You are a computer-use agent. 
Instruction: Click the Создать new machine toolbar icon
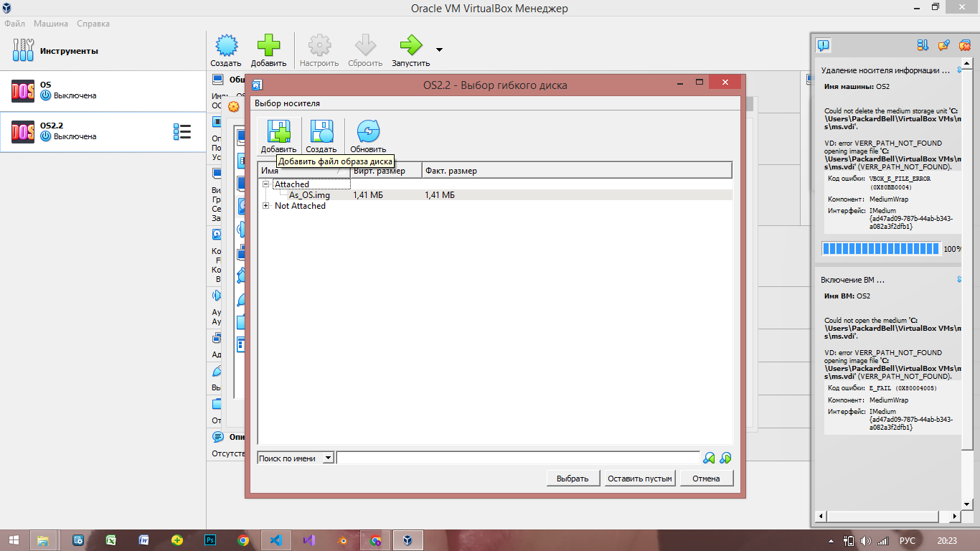click(226, 46)
